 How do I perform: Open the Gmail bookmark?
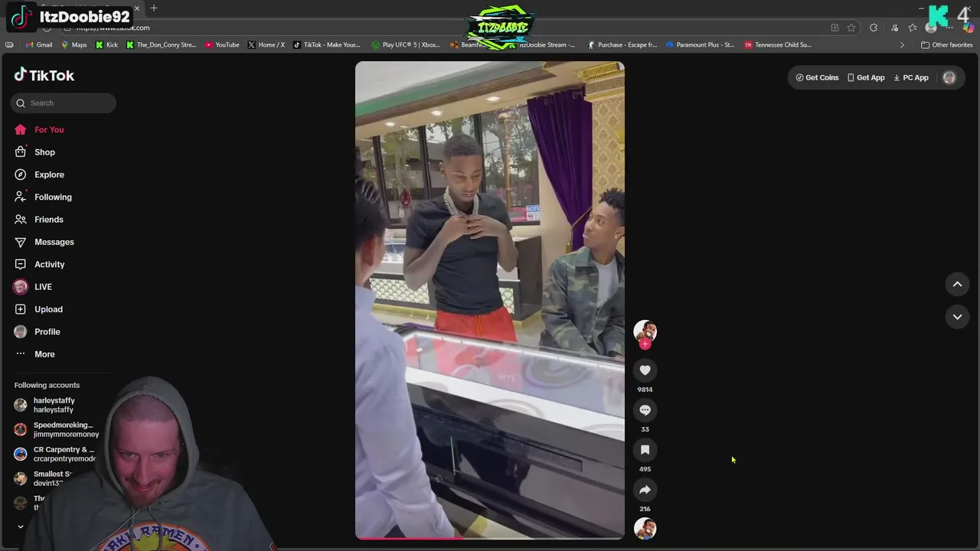click(x=39, y=45)
